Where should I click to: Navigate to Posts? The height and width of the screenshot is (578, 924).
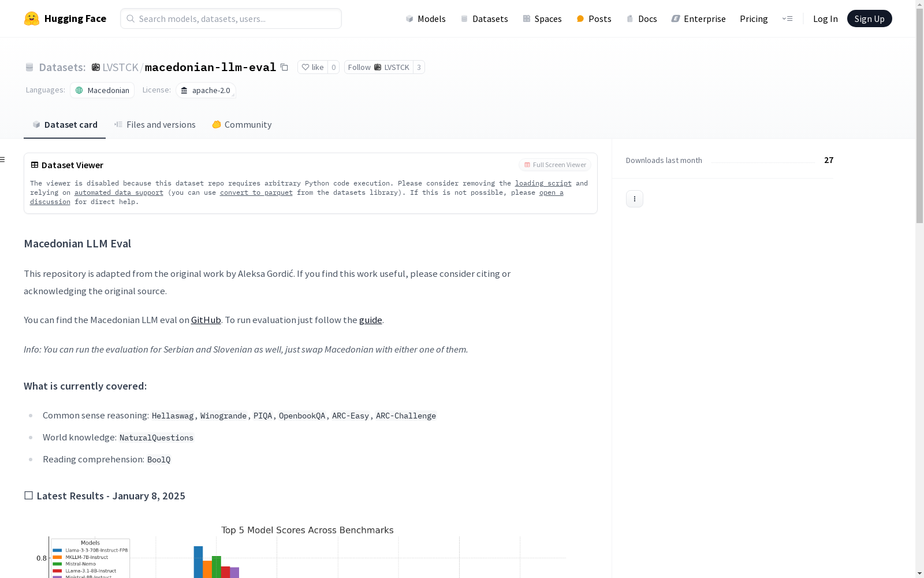(x=594, y=18)
